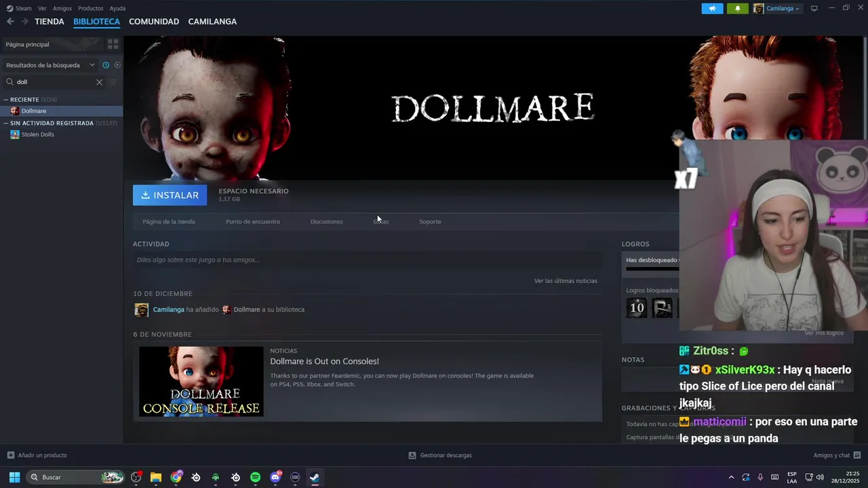Screen dimensions: 868x488
Task: Open the CAMILANGA profile tab
Action: 212,22
